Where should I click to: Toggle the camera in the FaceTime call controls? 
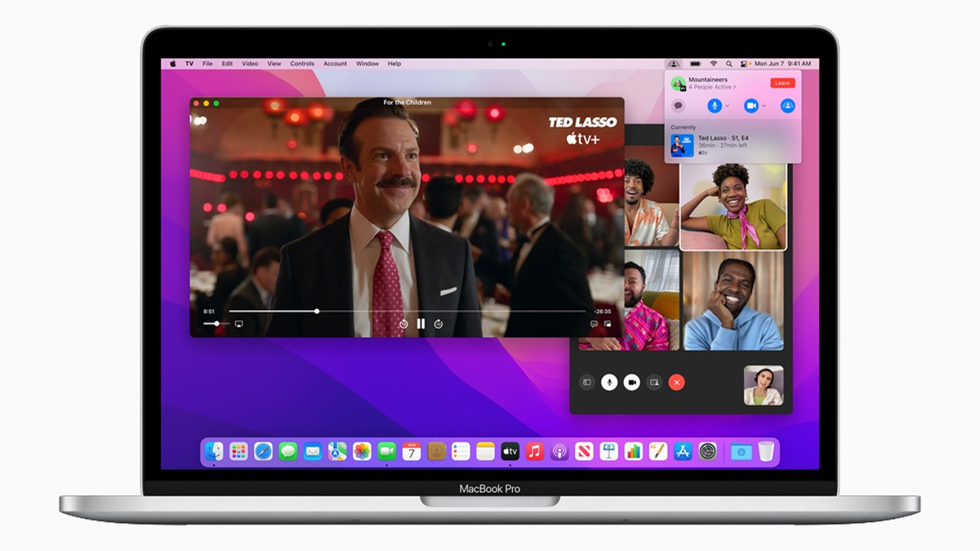click(x=631, y=382)
